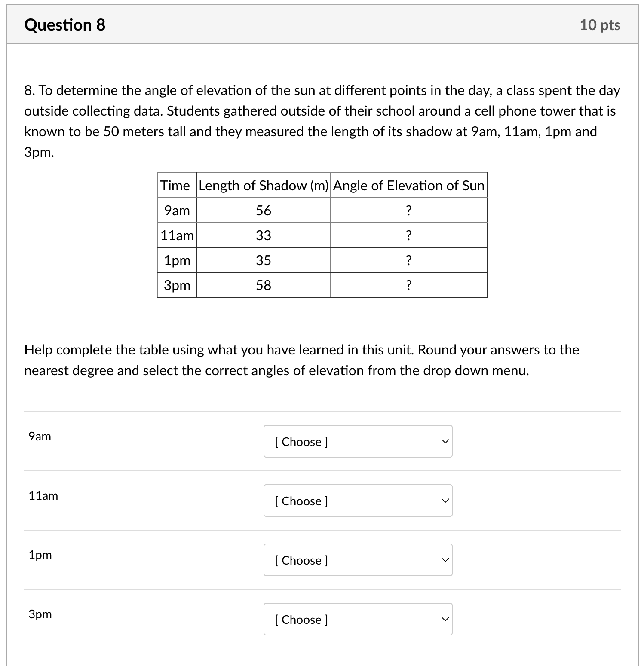Select the shadow length value 56
Image resolution: width=644 pixels, height=672 pixels.
click(263, 211)
